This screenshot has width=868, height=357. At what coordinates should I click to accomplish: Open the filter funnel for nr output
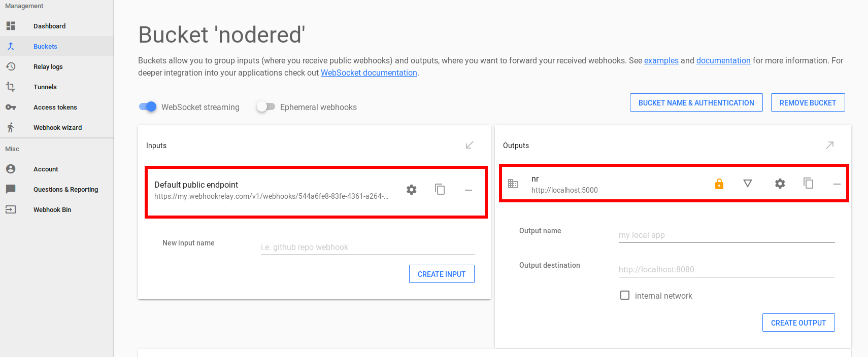point(748,184)
